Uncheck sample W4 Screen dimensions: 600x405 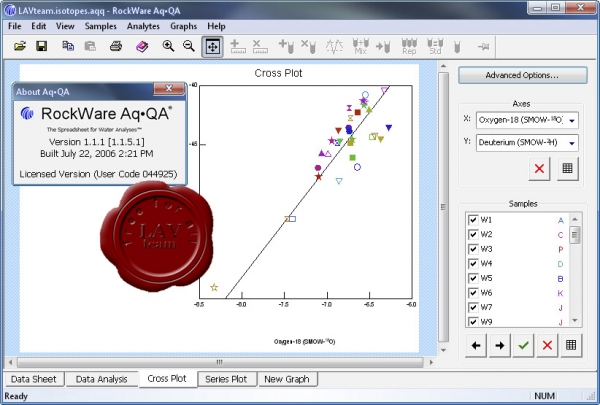click(x=473, y=263)
